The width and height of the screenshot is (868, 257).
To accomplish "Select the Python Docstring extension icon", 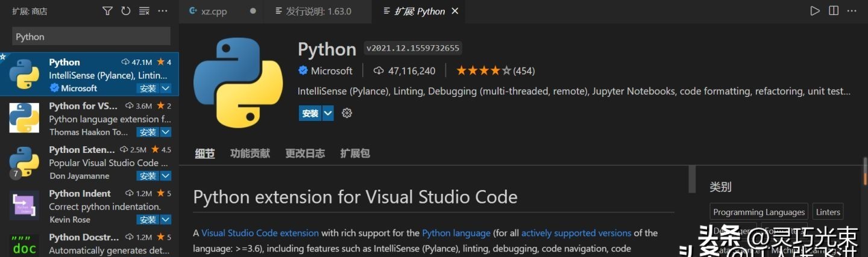I will pos(24,246).
